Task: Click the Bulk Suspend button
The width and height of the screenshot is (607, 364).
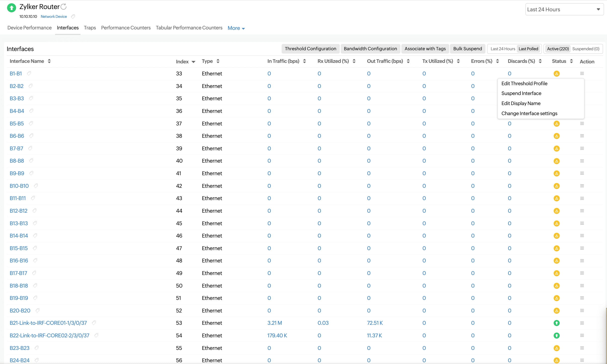Action: point(467,49)
